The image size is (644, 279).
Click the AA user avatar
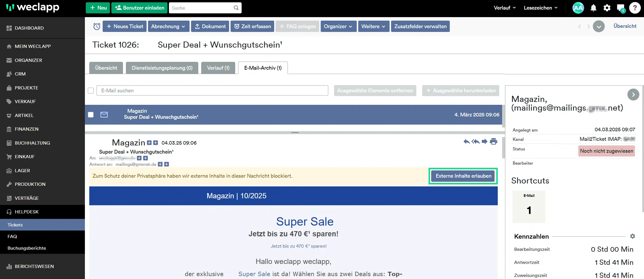[x=578, y=8]
